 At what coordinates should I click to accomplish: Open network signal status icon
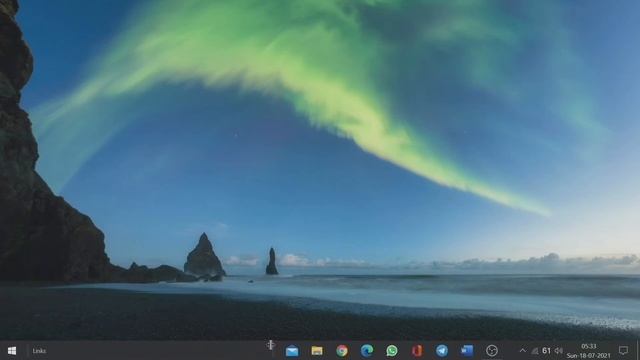pyautogui.click(x=535, y=351)
